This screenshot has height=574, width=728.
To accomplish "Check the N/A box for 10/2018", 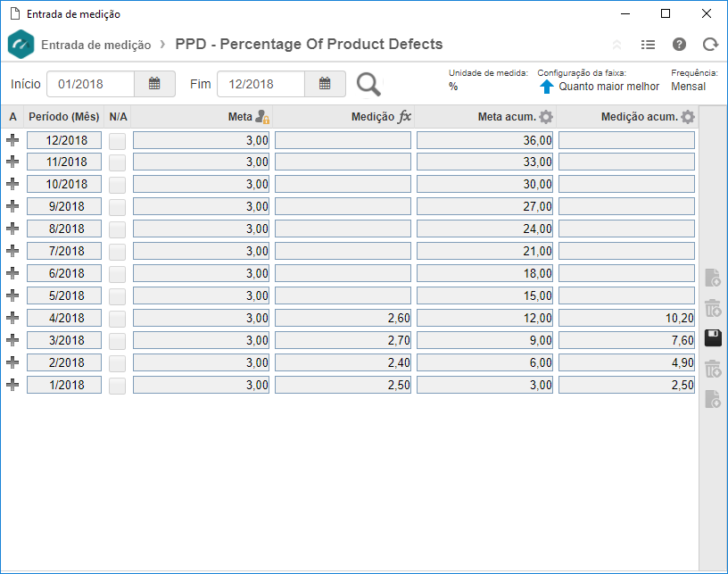I will (x=118, y=185).
